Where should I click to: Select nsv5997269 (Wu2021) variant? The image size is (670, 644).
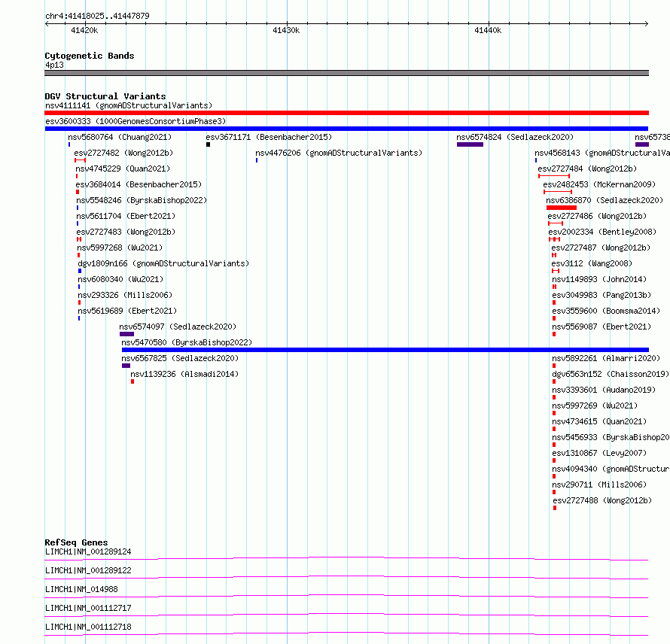[x=595, y=406]
